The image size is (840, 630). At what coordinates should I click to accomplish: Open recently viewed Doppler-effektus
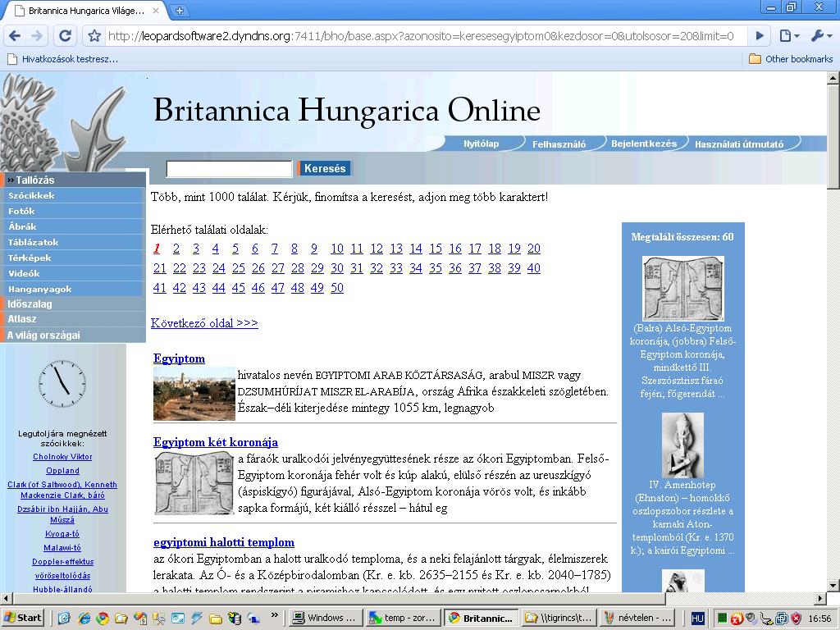pos(62,562)
